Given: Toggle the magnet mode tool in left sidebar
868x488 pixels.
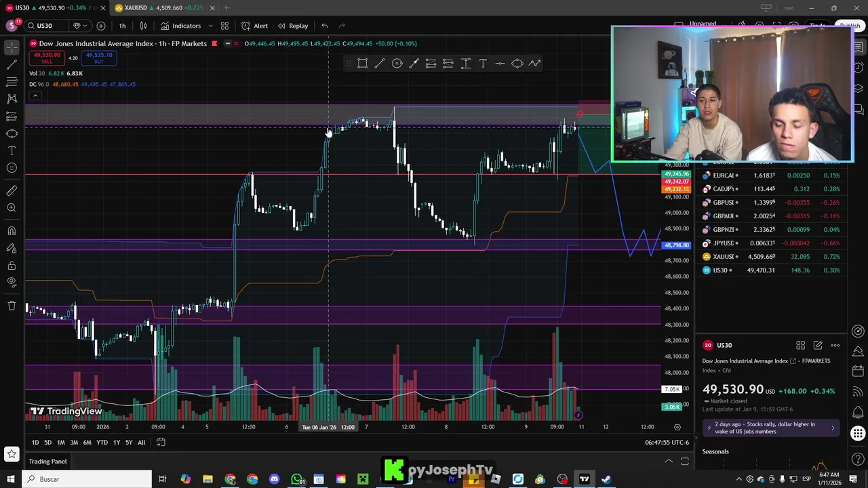Looking at the screenshot, I should click(12, 230).
